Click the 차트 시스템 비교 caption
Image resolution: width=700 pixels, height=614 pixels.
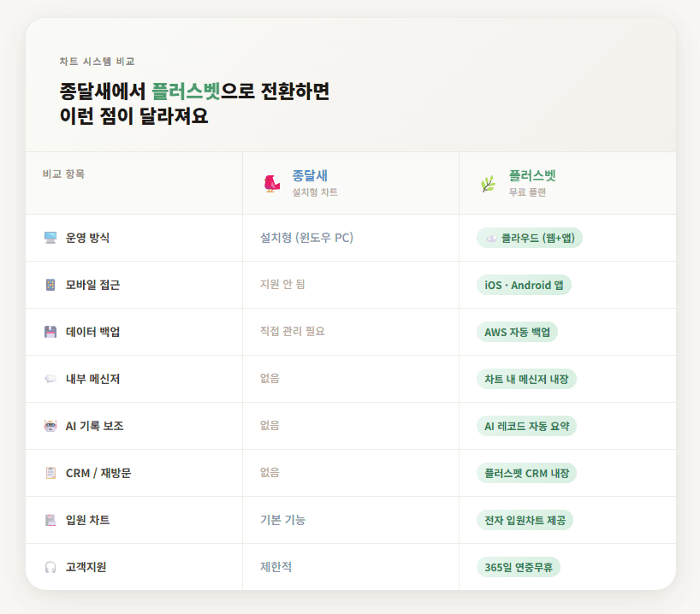[97, 62]
